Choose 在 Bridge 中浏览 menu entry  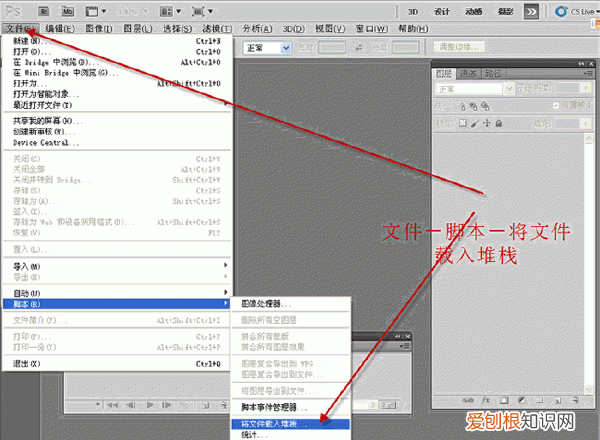pyautogui.click(x=117, y=62)
